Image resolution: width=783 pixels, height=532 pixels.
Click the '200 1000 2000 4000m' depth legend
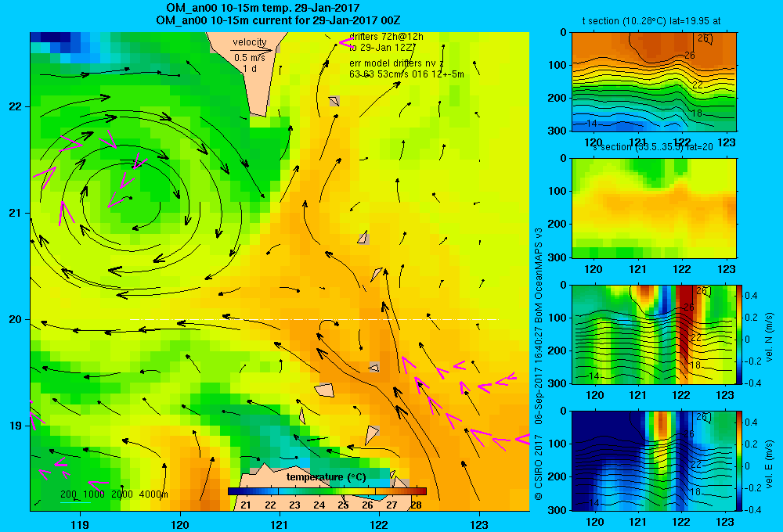[x=114, y=494]
